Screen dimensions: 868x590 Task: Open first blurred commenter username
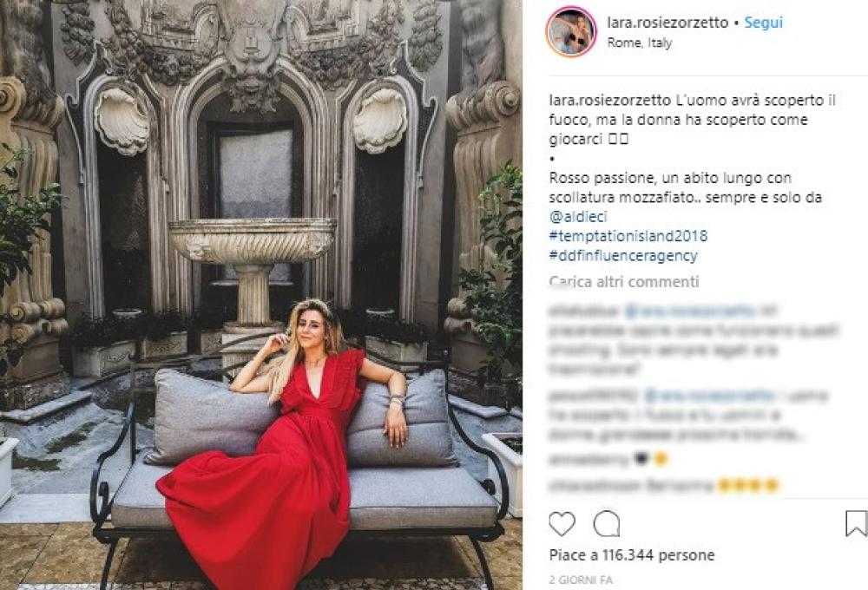point(584,311)
